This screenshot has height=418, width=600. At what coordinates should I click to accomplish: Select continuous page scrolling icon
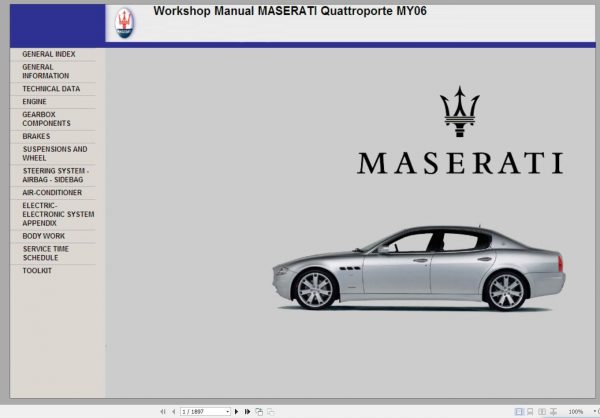point(530,412)
